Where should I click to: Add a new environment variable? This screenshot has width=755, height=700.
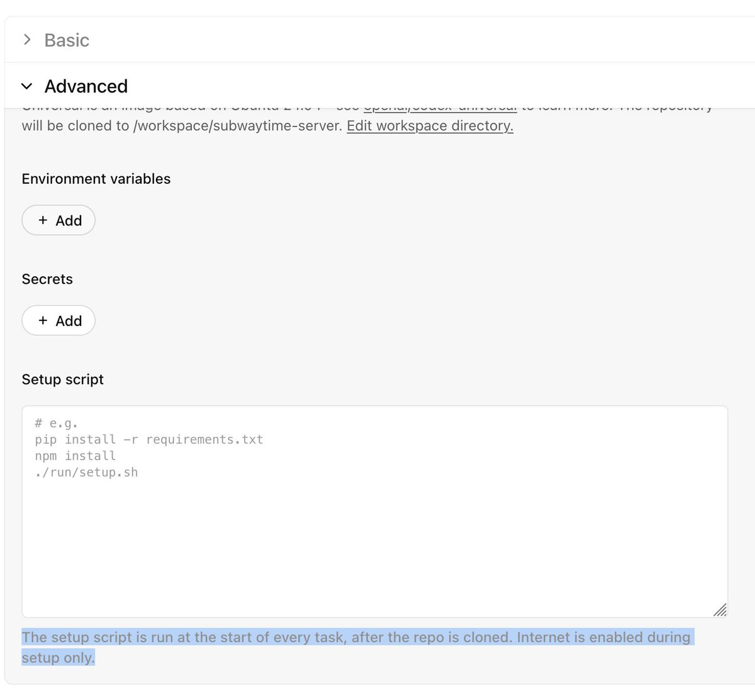[59, 220]
